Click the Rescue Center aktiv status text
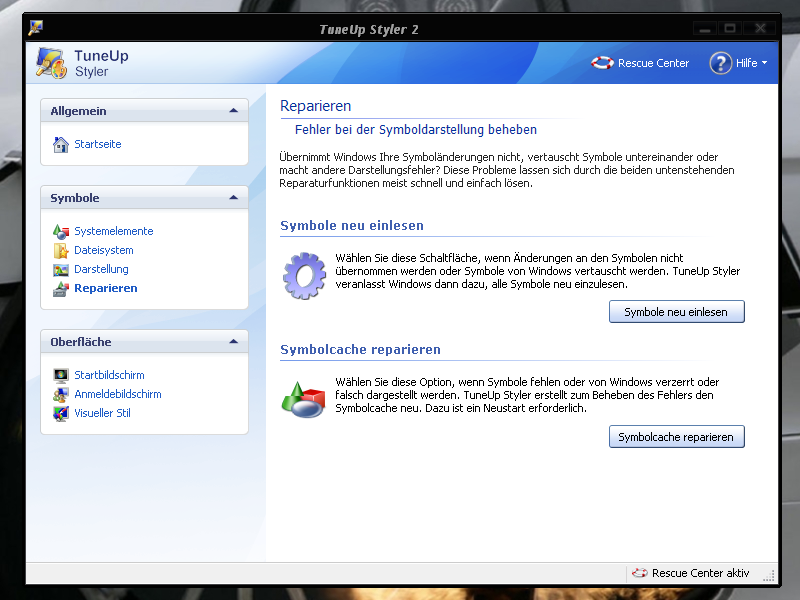This screenshot has height=600, width=800. tap(701, 573)
